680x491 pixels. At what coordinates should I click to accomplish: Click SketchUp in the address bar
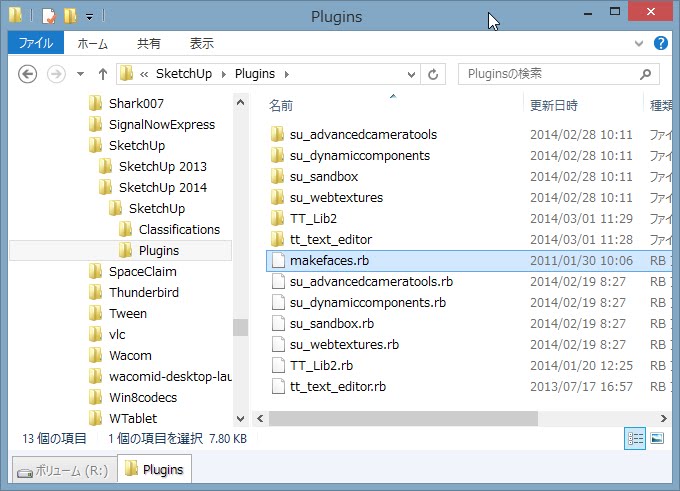point(184,74)
